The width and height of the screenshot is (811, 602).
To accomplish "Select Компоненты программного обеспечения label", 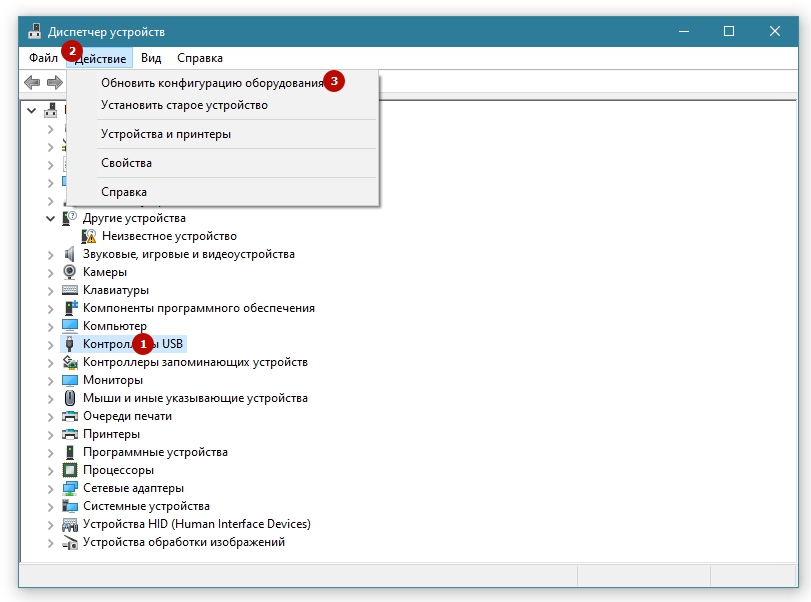I will (199, 308).
